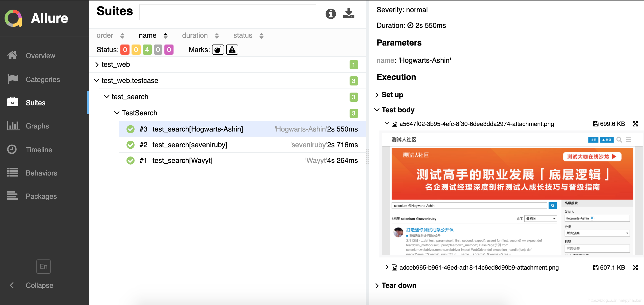
Task: Go to Packages in sidebar
Action: click(41, 196)
